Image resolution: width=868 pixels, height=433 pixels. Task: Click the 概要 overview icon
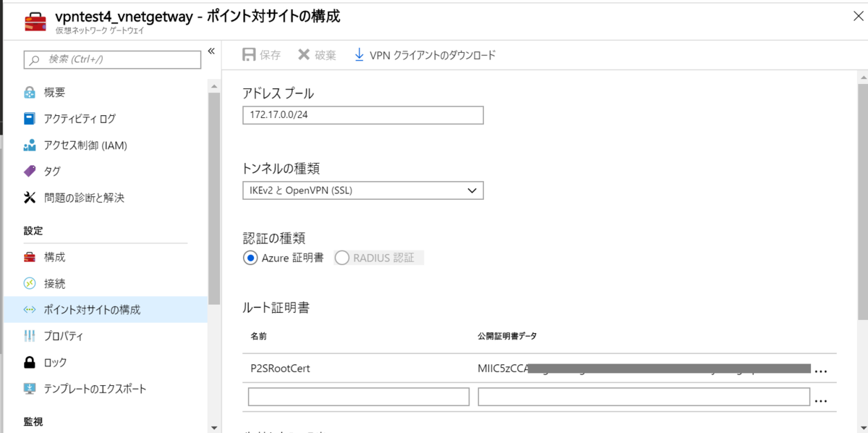[x=30, y=93]
